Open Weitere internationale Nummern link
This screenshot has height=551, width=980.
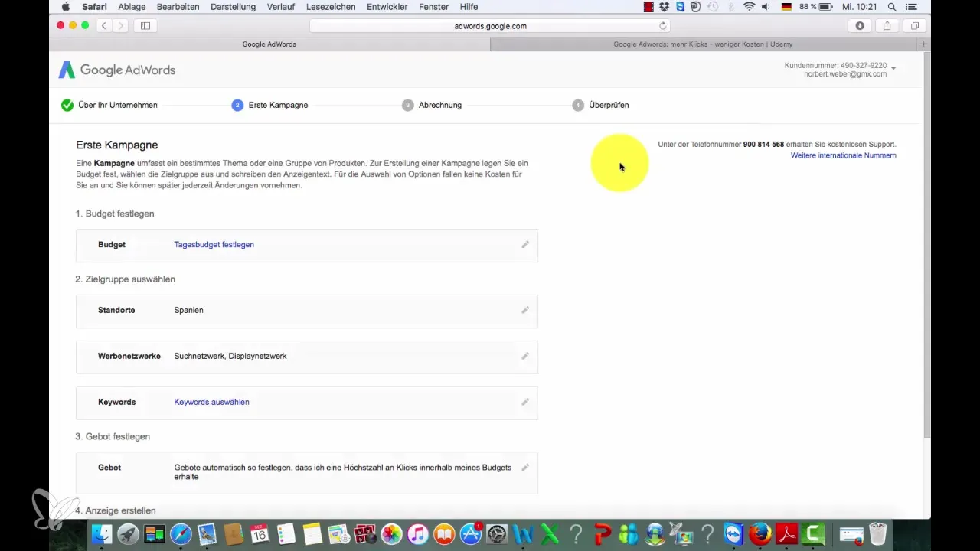tap(843, 155)
